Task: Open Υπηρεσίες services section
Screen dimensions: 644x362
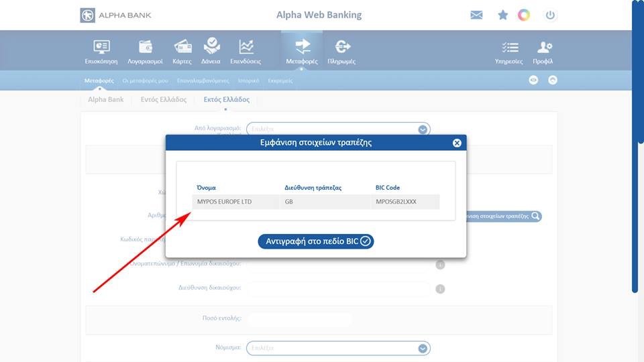Action: [509, 52]
